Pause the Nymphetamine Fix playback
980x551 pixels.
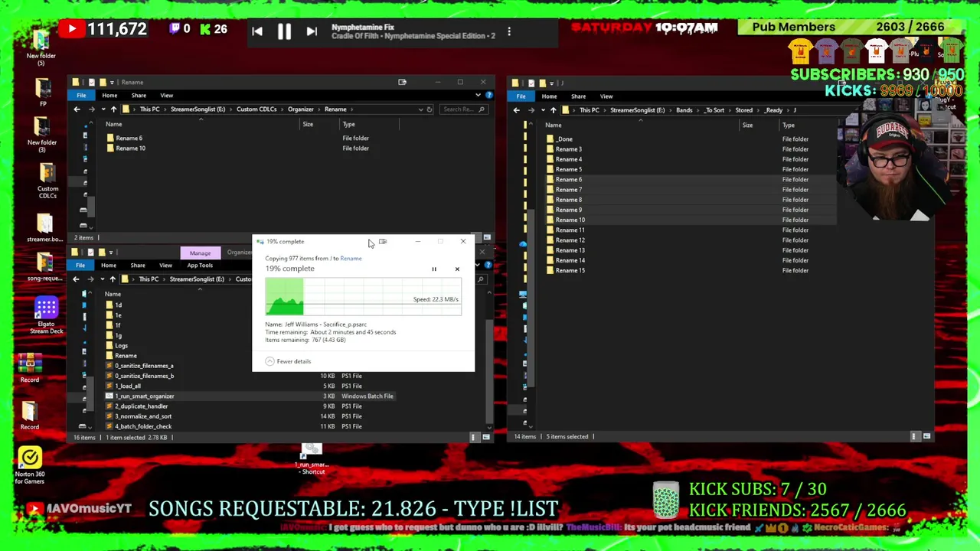284,31
